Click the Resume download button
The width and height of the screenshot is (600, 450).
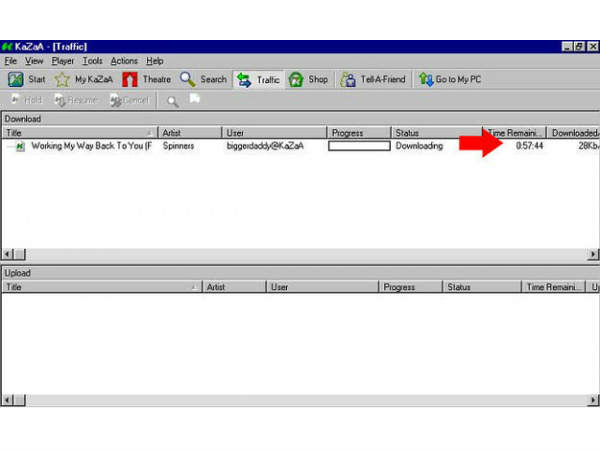(x=75, y=100)
